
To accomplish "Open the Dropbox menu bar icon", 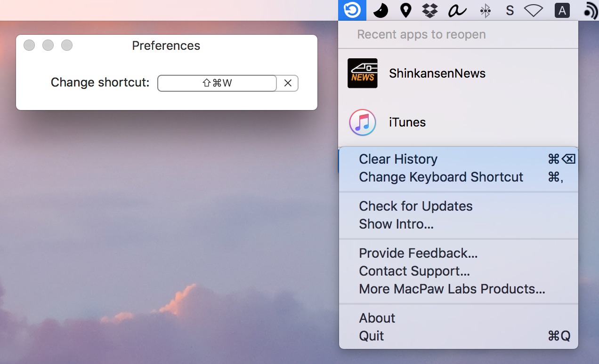I will pyautogui.click(x=430, y=10).
